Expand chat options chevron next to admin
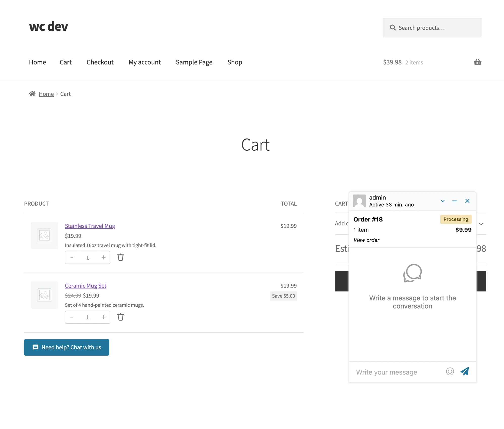The width and height of the screenshot is (504, 429). point(443,201)
